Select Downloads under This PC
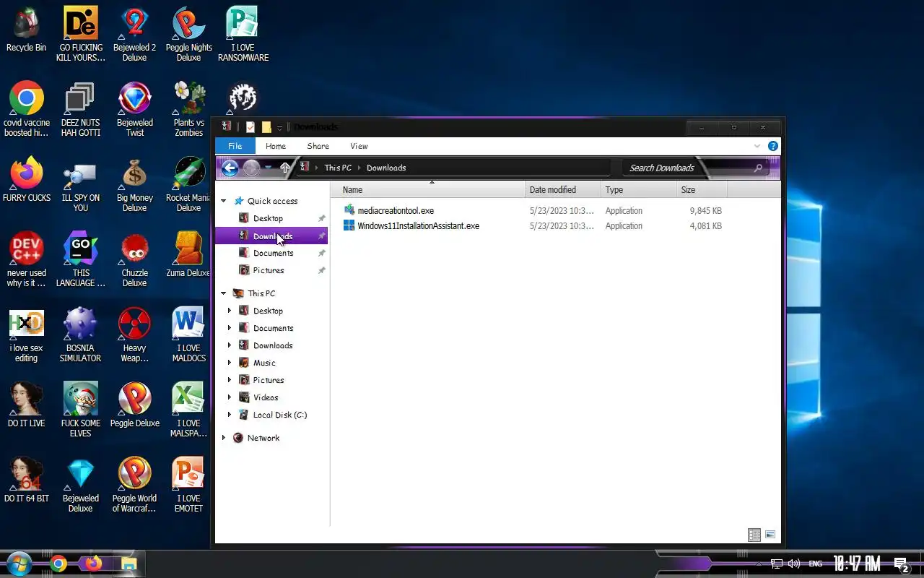This screenshot has width=924, height=578. [271, 345]
